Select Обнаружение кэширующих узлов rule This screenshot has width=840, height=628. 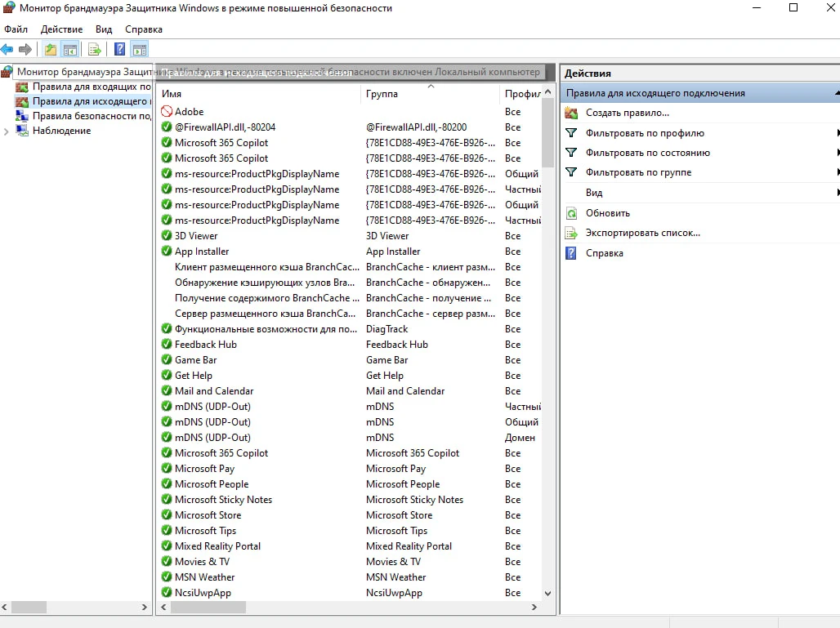(351, 282)
